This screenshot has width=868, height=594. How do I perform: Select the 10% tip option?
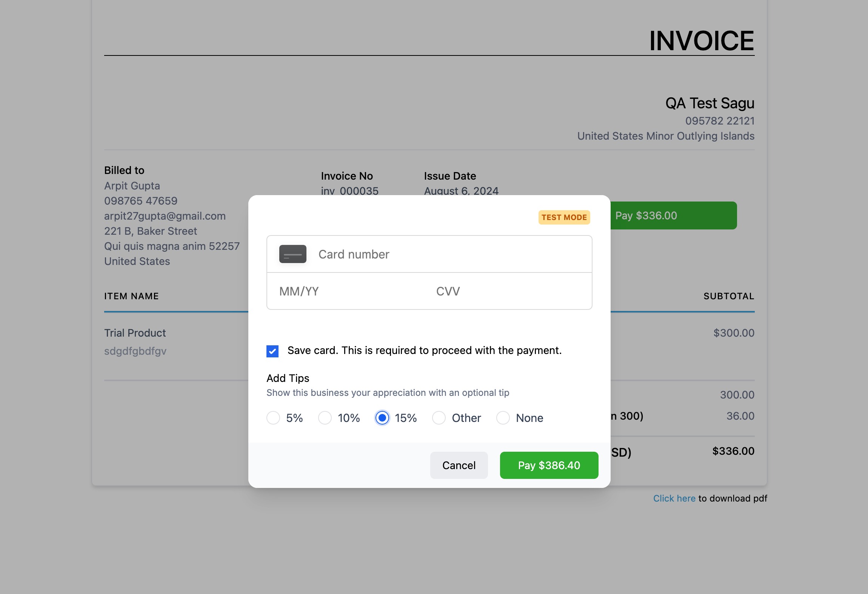tap(325, 418)
